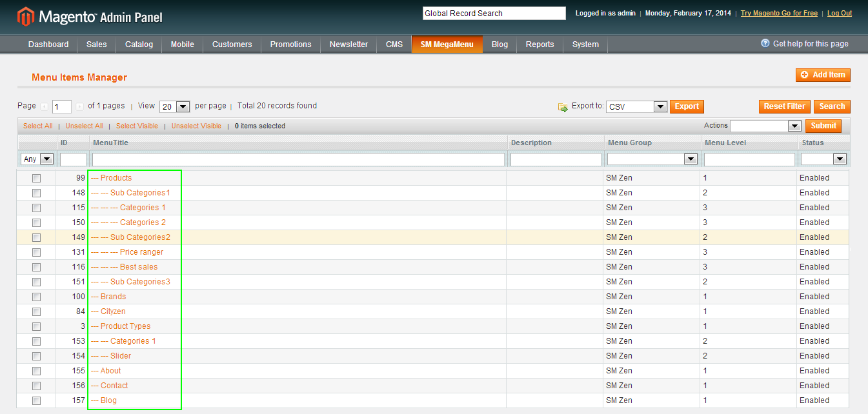Open the Newsletter menu

pos(348,44)
